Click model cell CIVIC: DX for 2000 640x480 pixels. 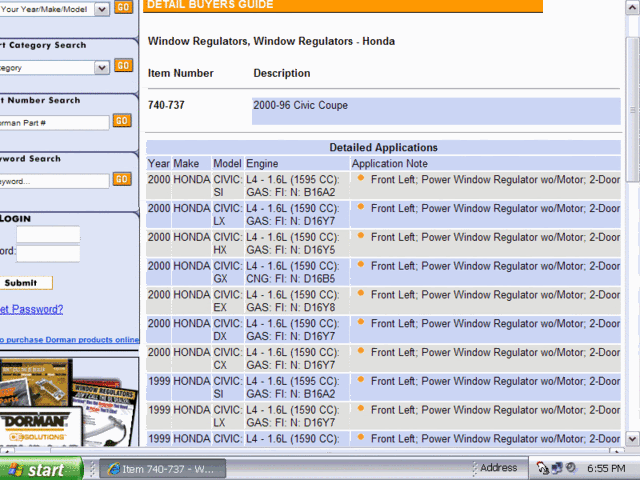click(x=228, y=330)
